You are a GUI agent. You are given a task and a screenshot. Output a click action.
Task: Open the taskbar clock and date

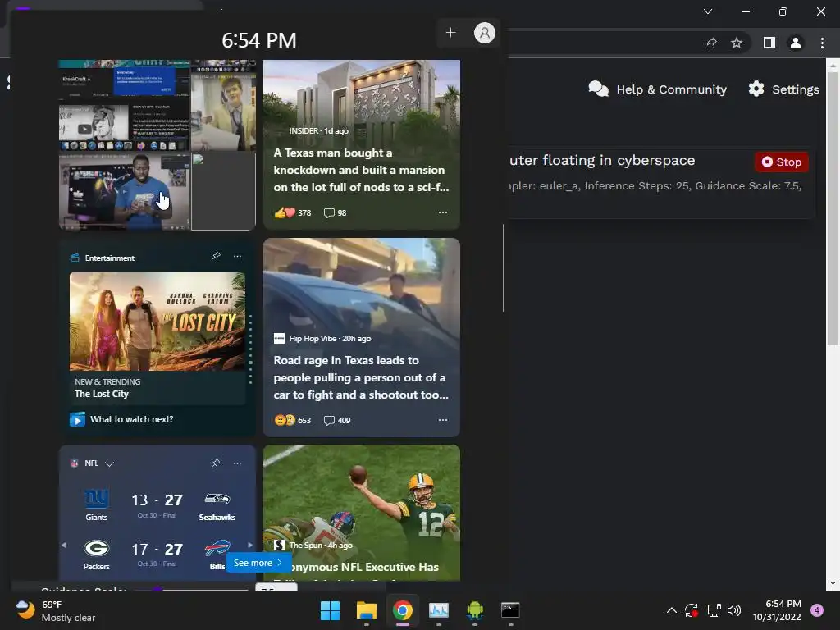click(777, 610)
